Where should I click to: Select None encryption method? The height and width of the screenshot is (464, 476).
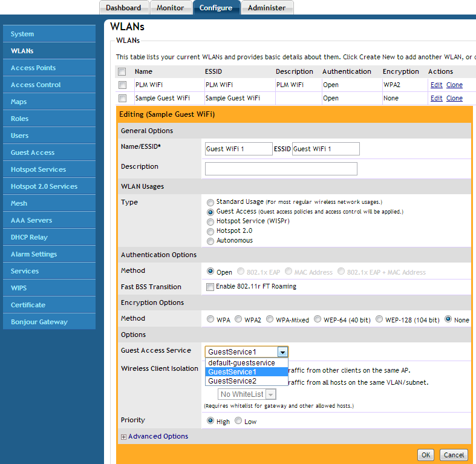point(448,319)
